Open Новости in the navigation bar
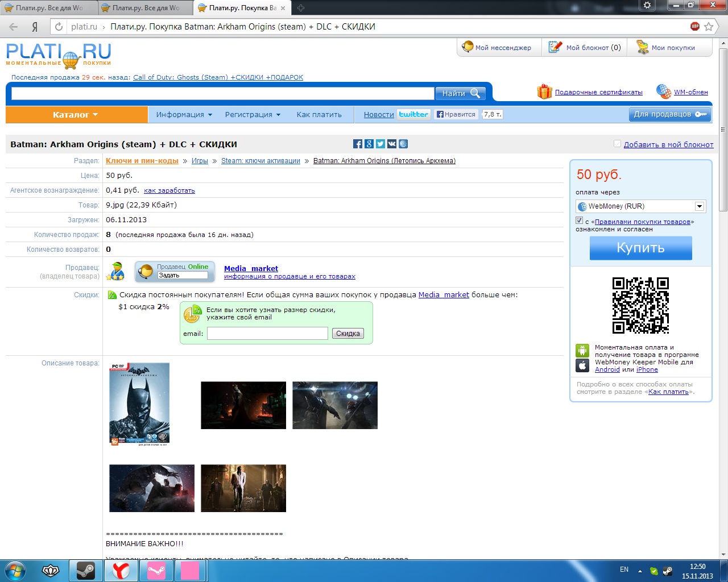The height and width of the screenshot is (582, 728). [x=379, y=115]
